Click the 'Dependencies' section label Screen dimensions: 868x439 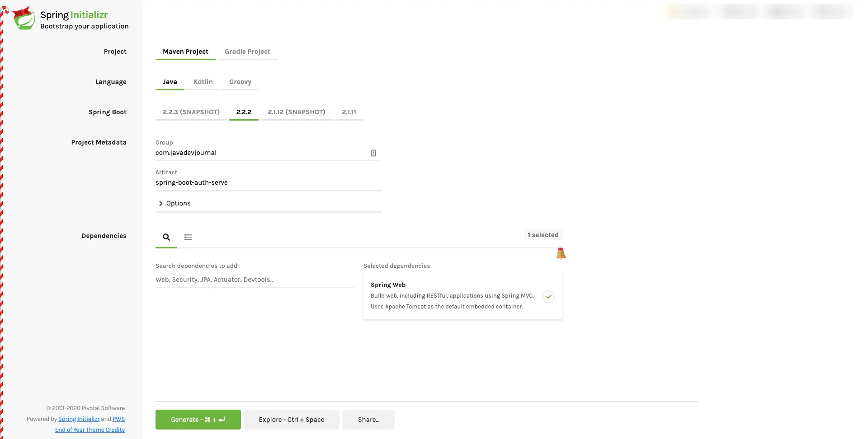pos(104,236)
